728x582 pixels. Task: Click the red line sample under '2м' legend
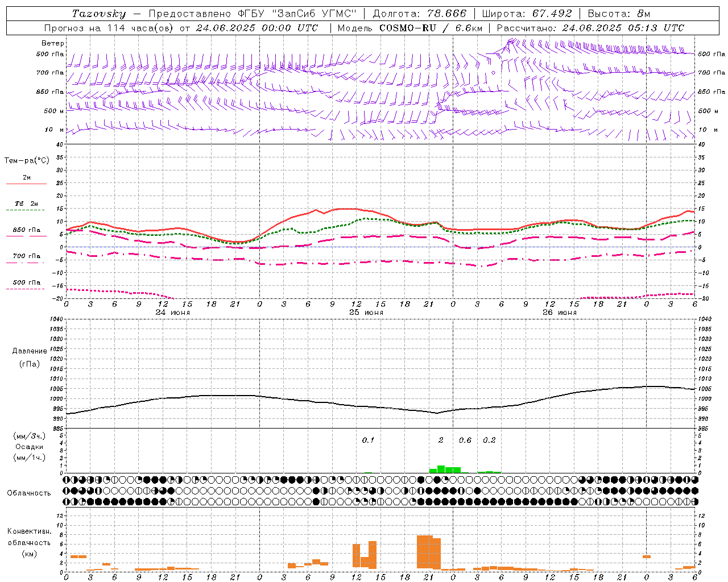[x=26, y=184]
